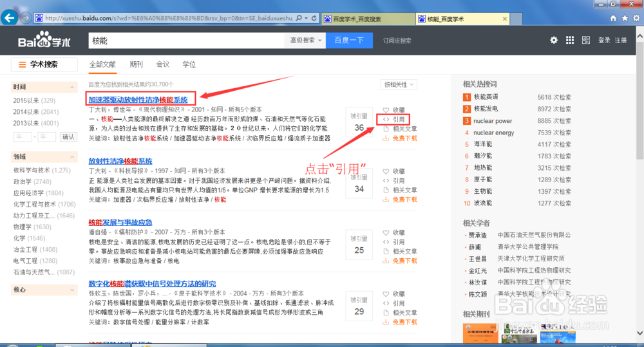Click the 被引量 36 citation box
Image resolution: width=644 pixels, height=347 pixels.
point(359,122)
